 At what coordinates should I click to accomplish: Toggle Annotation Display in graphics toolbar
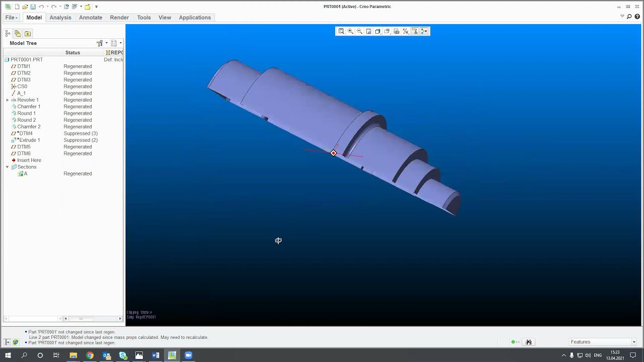(415, 31)
